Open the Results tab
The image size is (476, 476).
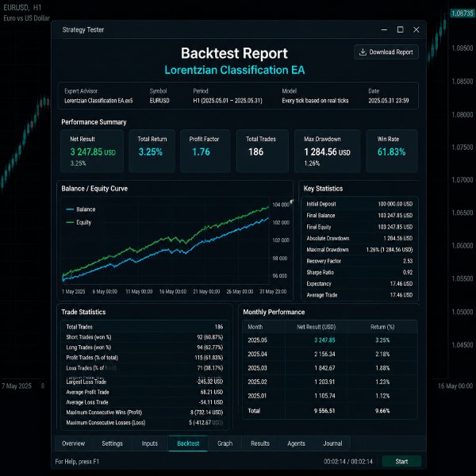(x=260, y=443)
